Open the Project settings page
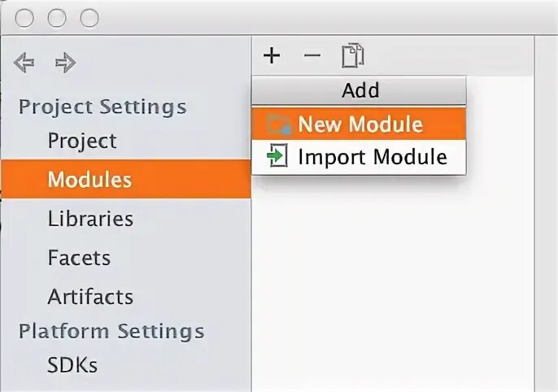Viewport: 558px width, 392px height. tap(82, 141)
